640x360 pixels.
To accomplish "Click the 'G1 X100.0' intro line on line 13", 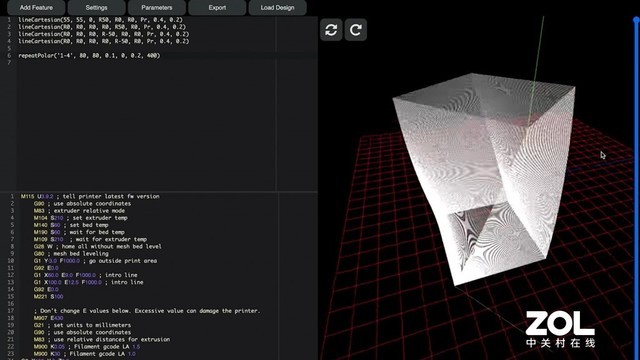I will (89, 282).
